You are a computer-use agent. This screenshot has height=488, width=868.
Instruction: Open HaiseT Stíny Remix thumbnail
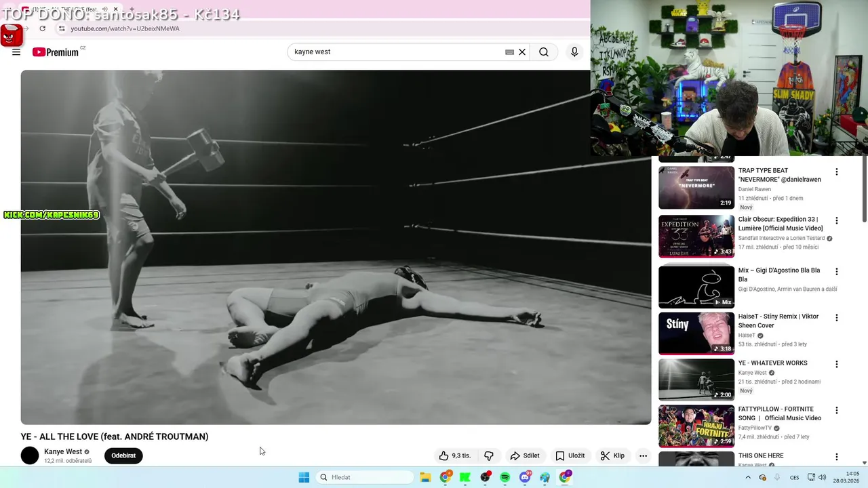(696, 333)
